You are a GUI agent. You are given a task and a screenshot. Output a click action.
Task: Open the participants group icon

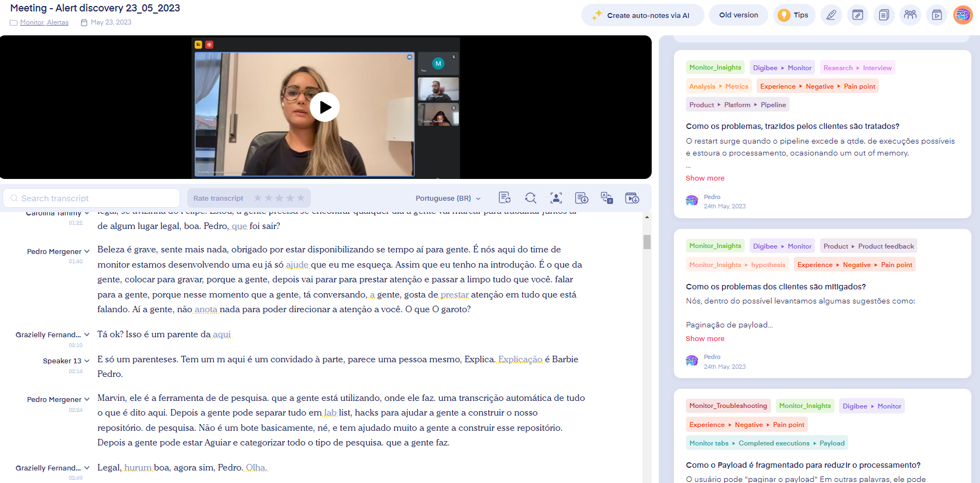click(910, 15)
